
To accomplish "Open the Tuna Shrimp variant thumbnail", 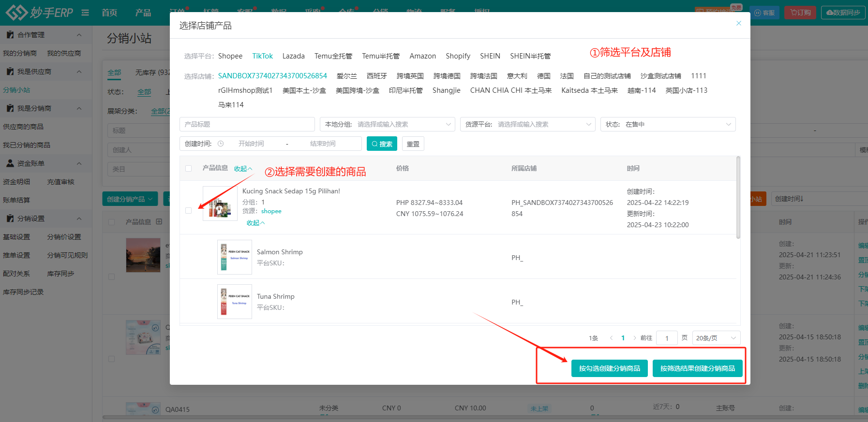I will 235,302.
